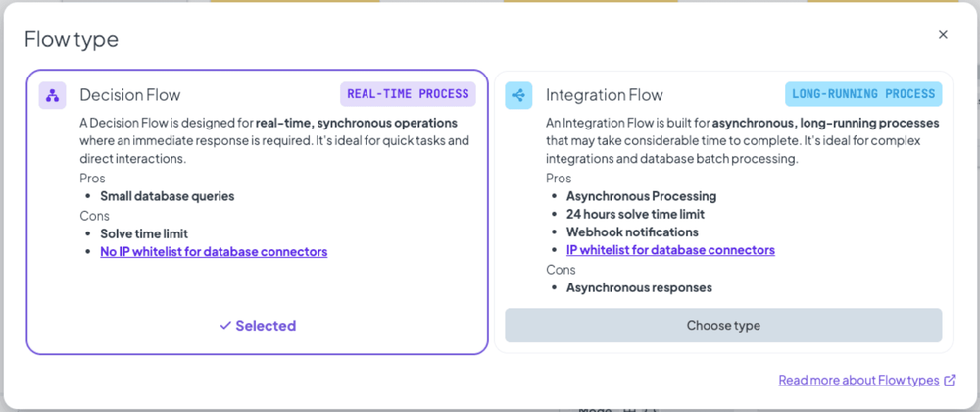980x412 pixels.
Task: Click the 24 hours solve time limit bullet
Action: (636, 215)
